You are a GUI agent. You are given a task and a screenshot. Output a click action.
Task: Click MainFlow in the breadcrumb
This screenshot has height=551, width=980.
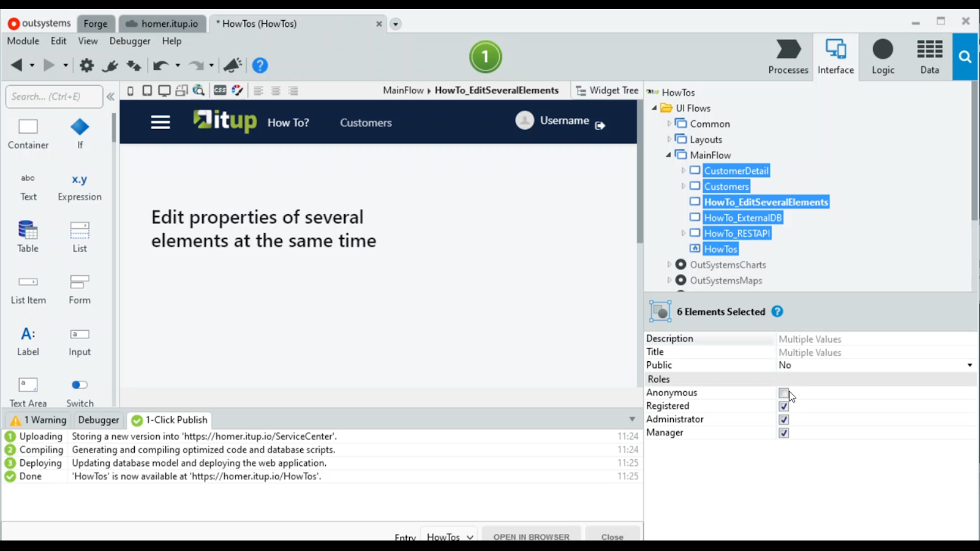[403, 91]
